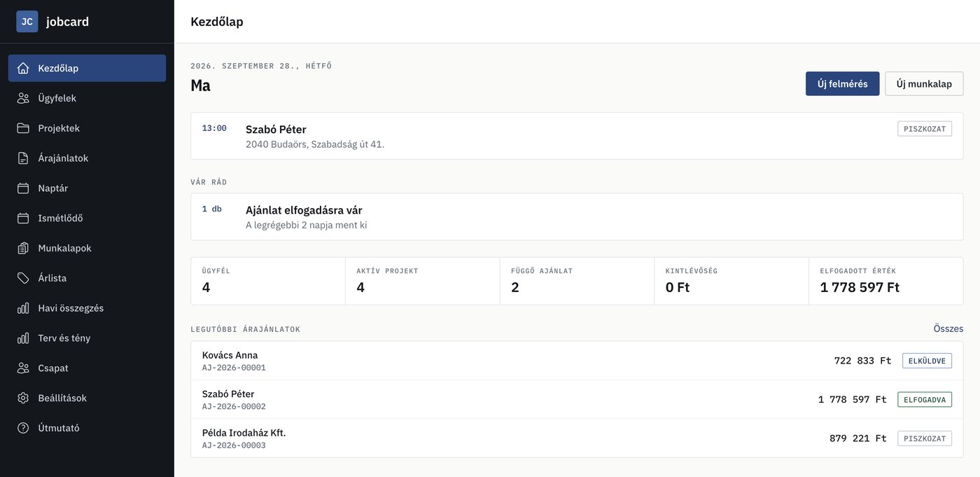
Task: Open today's 13:00 Szabó Péter appointment
Action: 577,136
